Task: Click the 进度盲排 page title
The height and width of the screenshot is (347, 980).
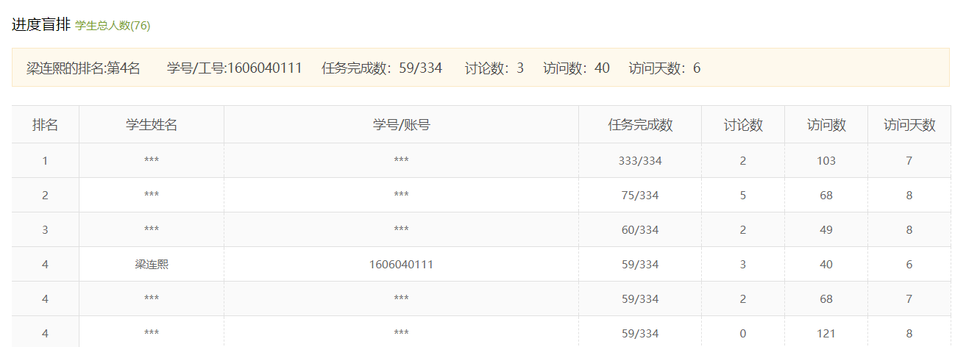Action: [x=41, y=24]
